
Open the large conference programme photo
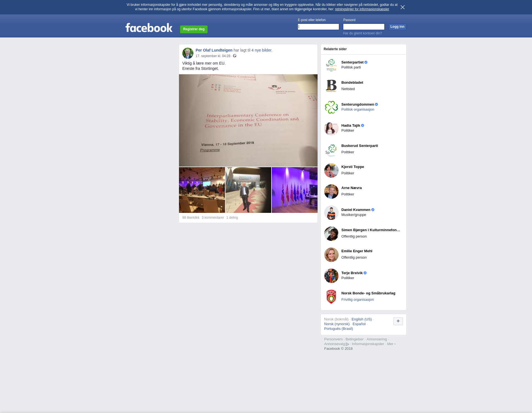pyautogui.click(x=248, y=120)
